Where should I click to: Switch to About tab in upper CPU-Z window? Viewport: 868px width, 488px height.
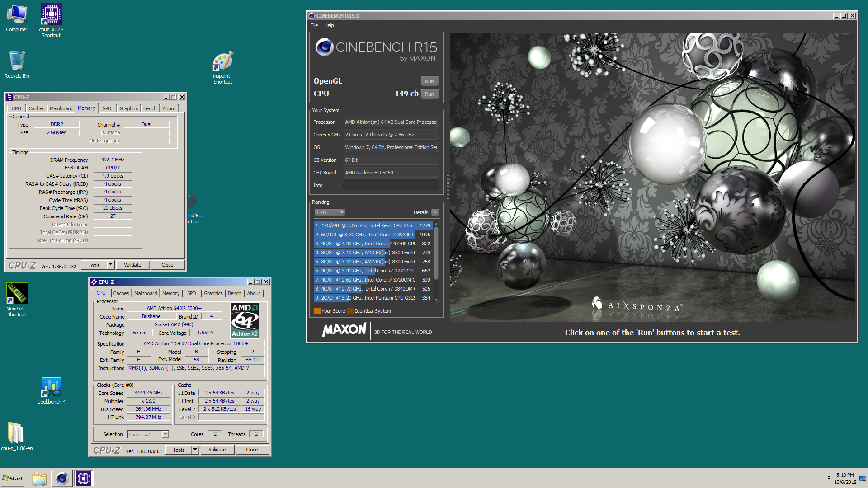[169, 108]
